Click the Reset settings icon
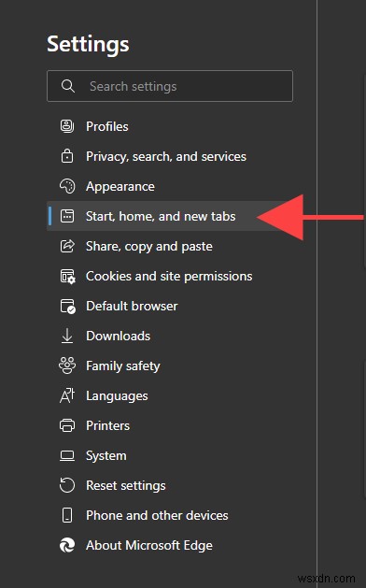The height and width of the screenshot is (588, 366). point(67,485)
